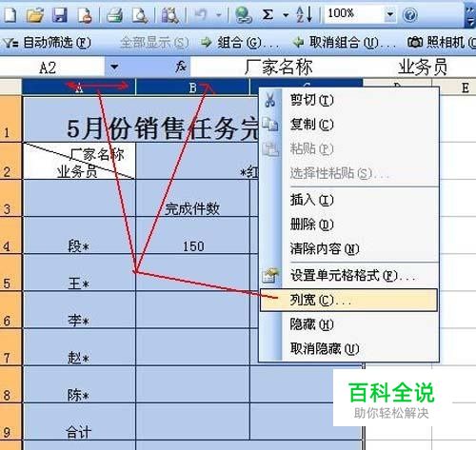Choose 剪切(T) cut in context menu
The image size is (476, 450).
point(349,100)
